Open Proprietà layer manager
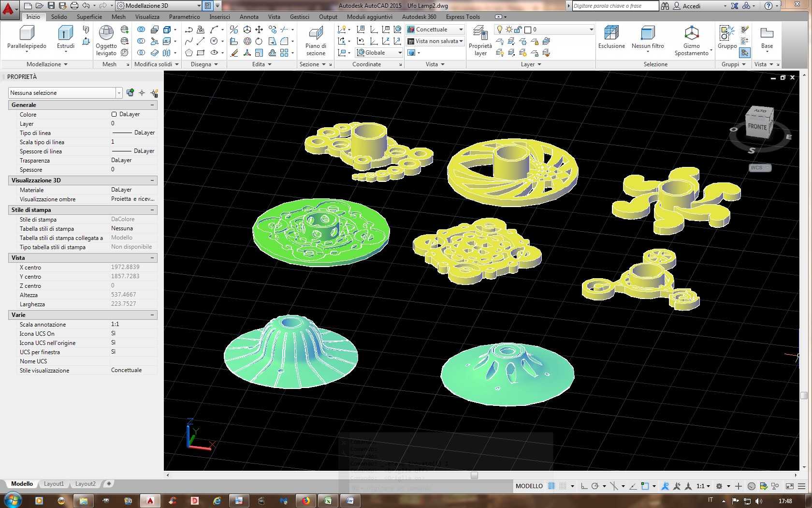 click(480, 41)
